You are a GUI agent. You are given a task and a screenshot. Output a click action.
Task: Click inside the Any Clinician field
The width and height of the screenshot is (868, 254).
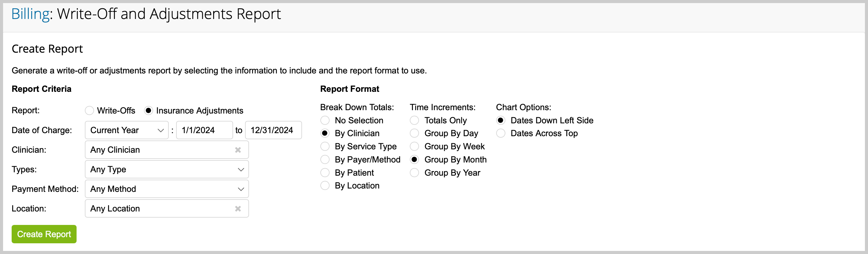pyautogui.click(x=158, y=150)
